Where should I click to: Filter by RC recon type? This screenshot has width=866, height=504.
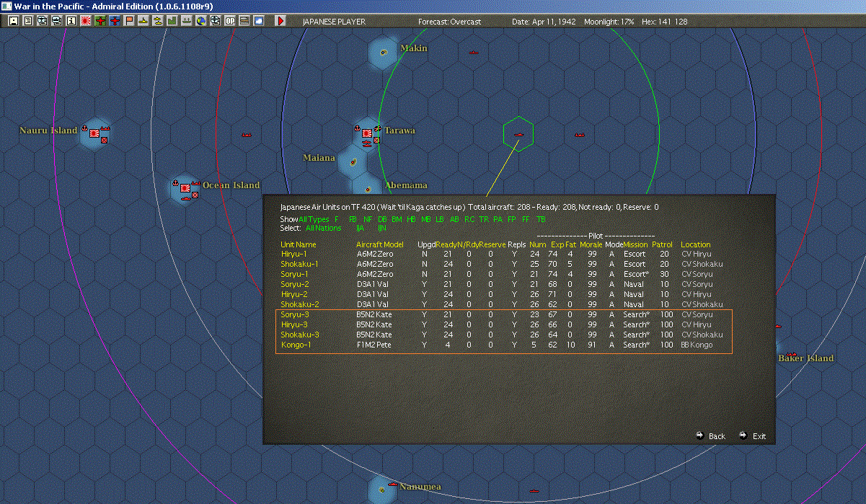coord(469,219)
